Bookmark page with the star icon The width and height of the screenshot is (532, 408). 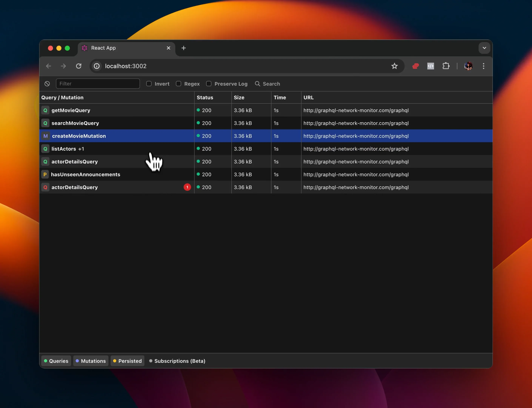[x=394, y=66]
